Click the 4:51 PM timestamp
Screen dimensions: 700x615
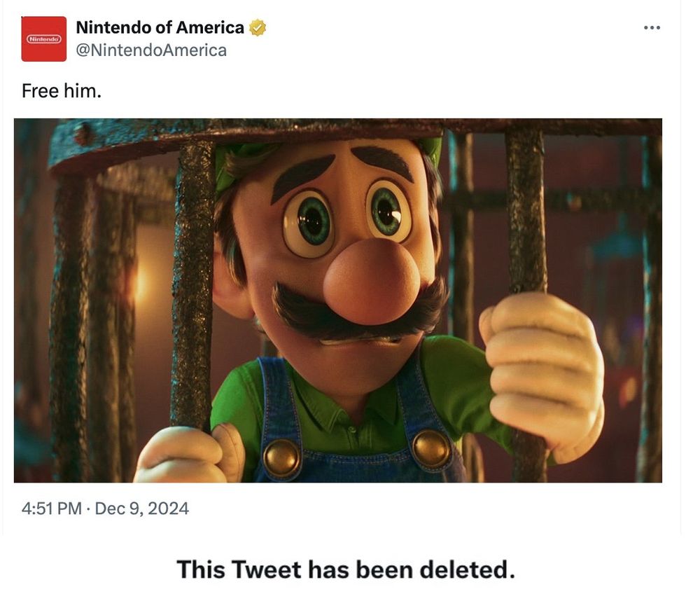tap(52, 509)
